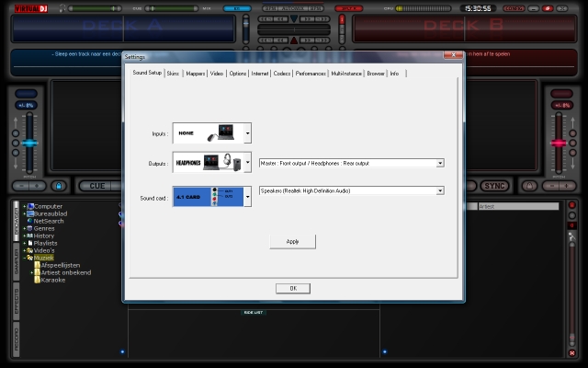Expand the Genres node in the tree
The image size is (588, 368).
click(x=25, y=228)
